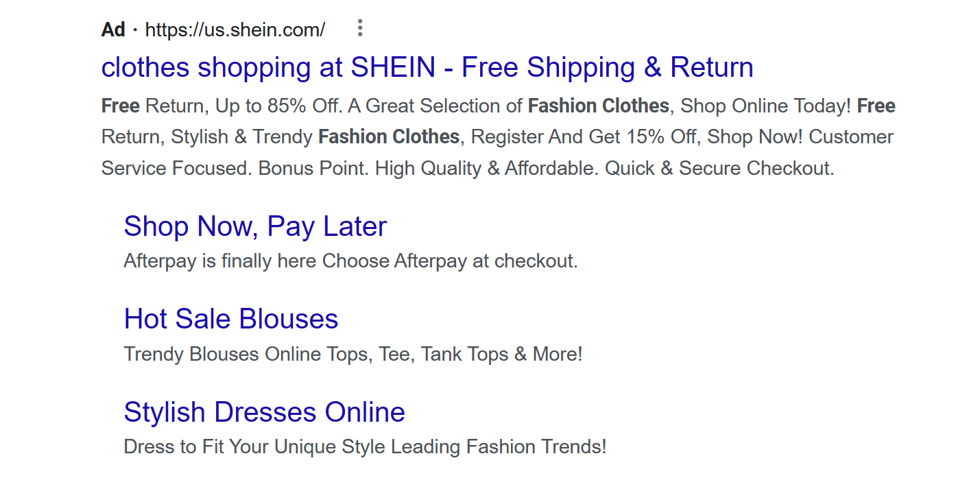Click Fashion Clothes after Stylish & Trendy

point(389,137)
